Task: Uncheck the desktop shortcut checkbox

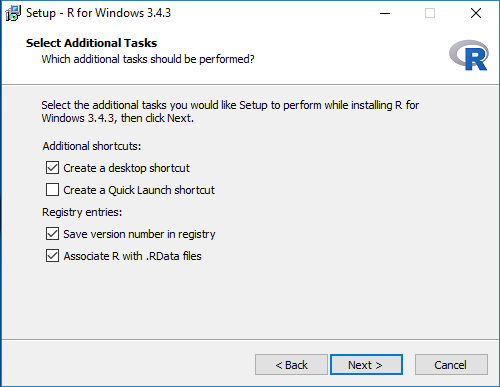Action: tap(52, 168)
